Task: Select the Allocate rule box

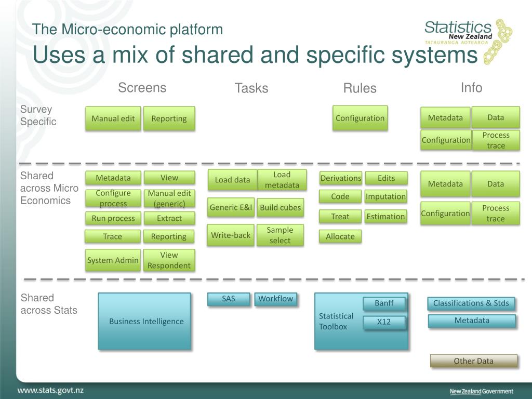Action: pos(340,236)
